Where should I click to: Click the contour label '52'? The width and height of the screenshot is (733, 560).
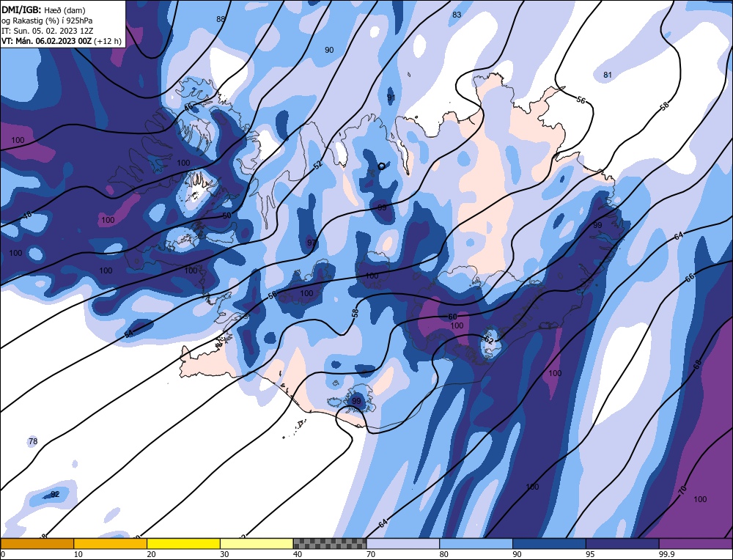click(318, 164)
